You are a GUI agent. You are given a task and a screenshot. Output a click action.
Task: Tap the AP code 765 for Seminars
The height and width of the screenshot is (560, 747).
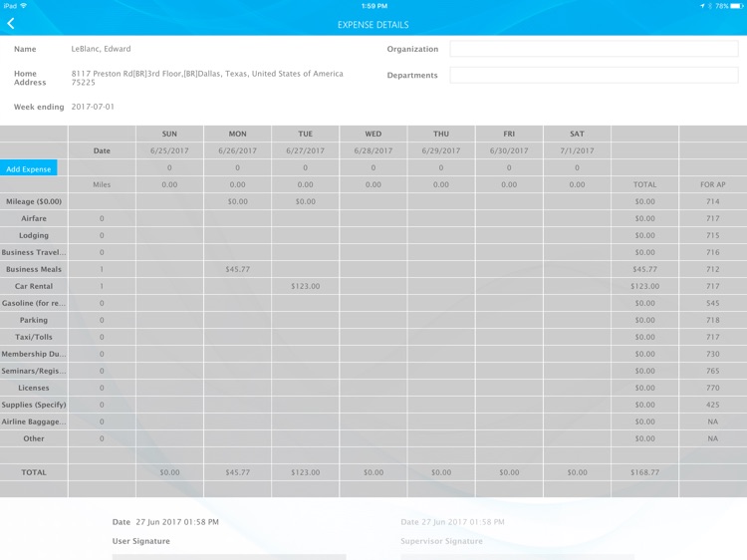point(713,371)
